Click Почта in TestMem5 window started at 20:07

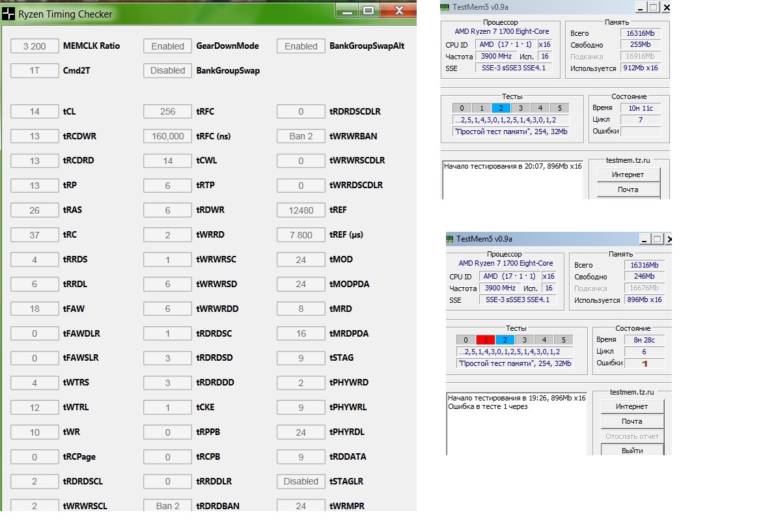628,189
